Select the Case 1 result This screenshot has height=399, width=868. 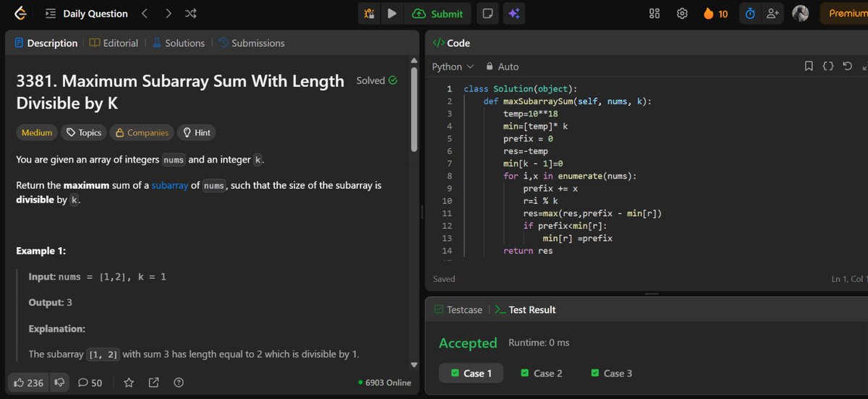[471, 373]
